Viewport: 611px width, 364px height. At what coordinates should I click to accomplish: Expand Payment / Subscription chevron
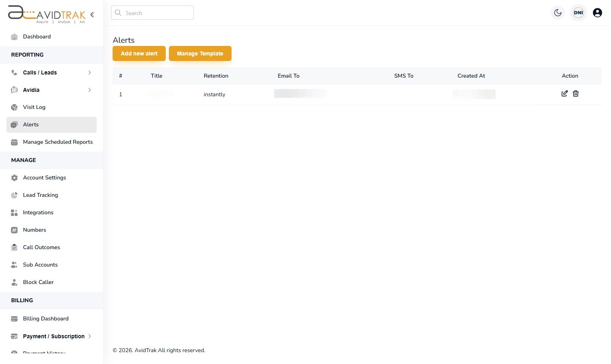click(90, 336)
